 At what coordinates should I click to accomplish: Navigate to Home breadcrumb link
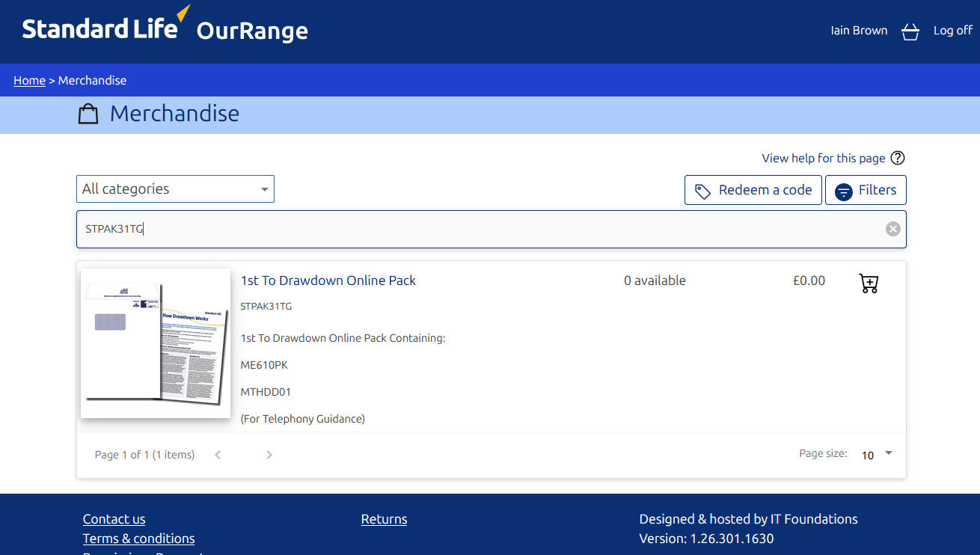(29, 80)
